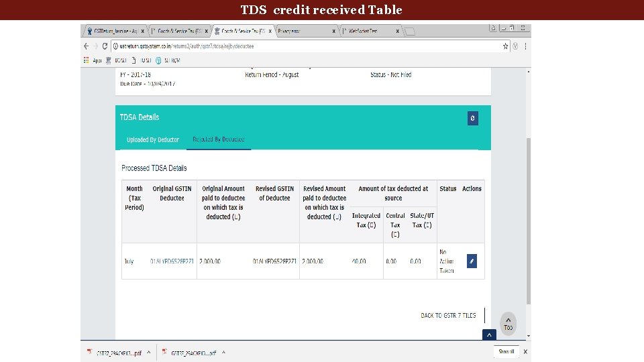Viewport: 644px width, 362px height.
Task: Click BACK TO GSTR 7 TILES button
Action: coord(448,315)
